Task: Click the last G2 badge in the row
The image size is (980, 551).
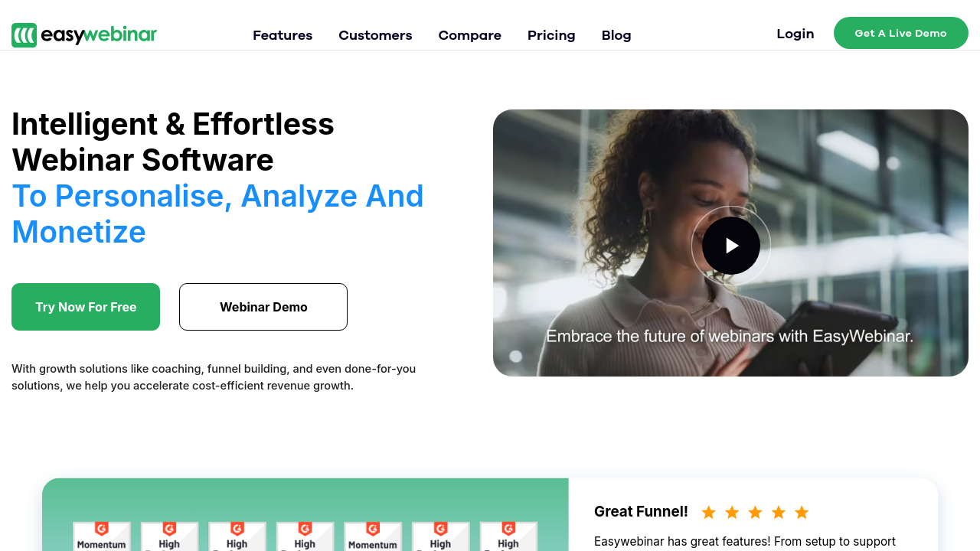Action: click(508, 536)
